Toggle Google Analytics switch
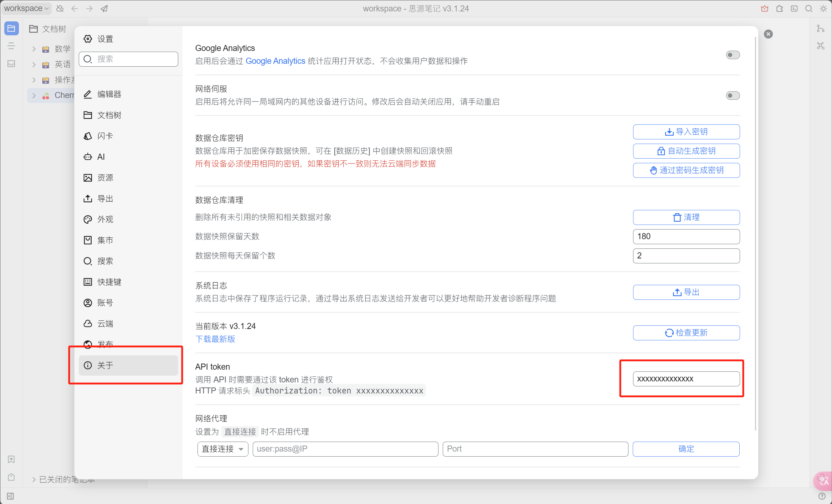The width and height of the screenshot is (832, 504). point(733,55)
